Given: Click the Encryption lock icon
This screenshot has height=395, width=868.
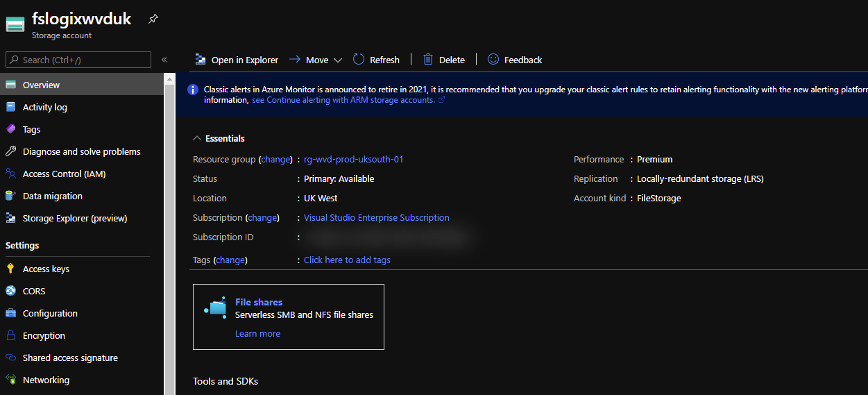Looking at the screenshot, I should point(10,335).
